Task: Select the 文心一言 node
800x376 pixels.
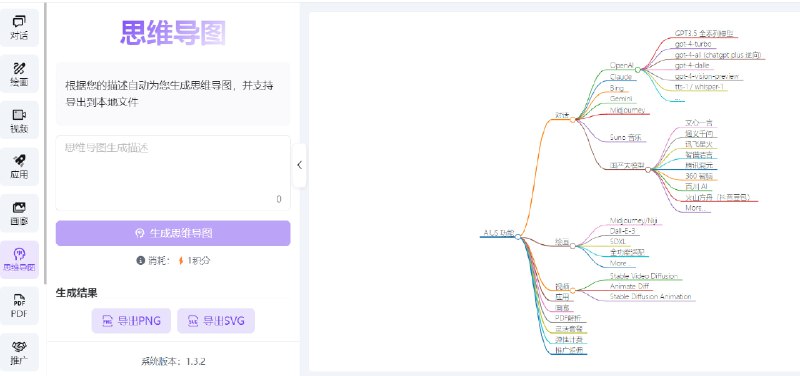Action: coord(699,123)
